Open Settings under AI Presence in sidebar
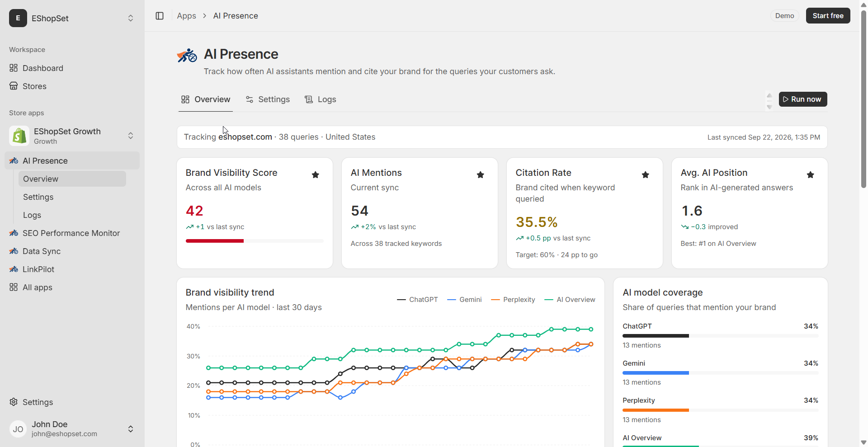This screenshot has width=868, height=447. (72, 197)
